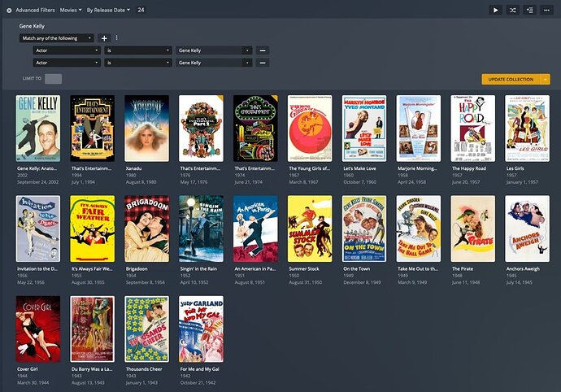Image resolution: width=561 pixels, height=392 pixels.
Task: Click the Anchors Aweigh title text
Action: 523,268
